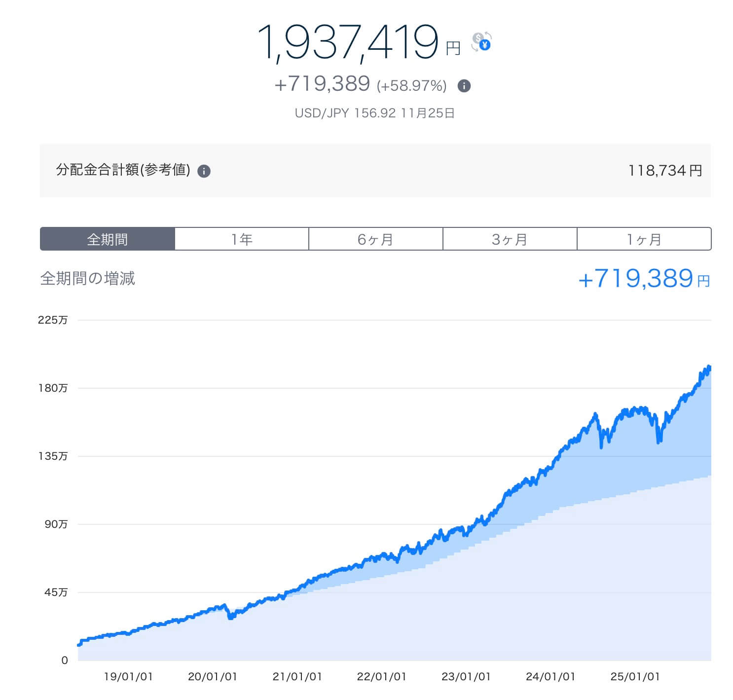
Task: Click the 全期間の増減 heading
Action: click(87, 279)
